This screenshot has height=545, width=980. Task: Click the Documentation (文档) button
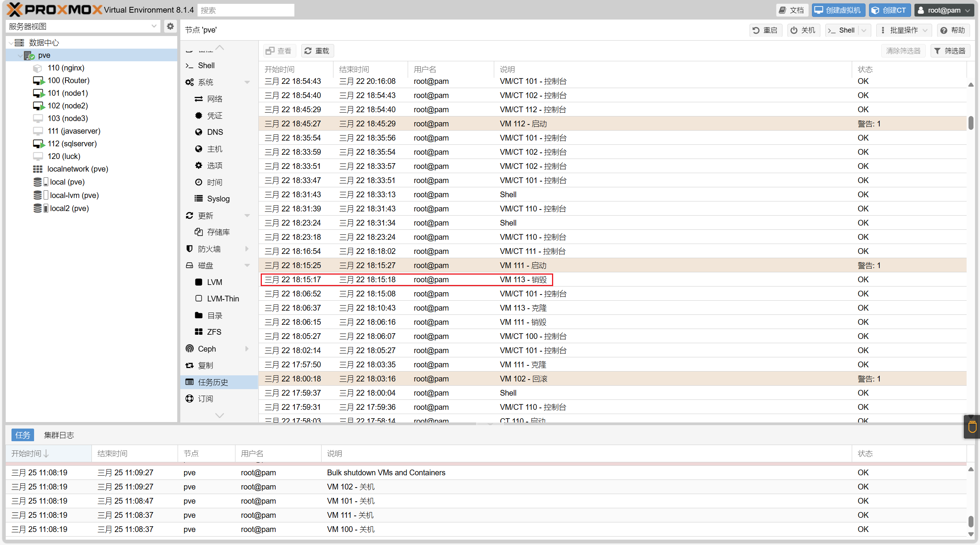(x=792, y=10)
